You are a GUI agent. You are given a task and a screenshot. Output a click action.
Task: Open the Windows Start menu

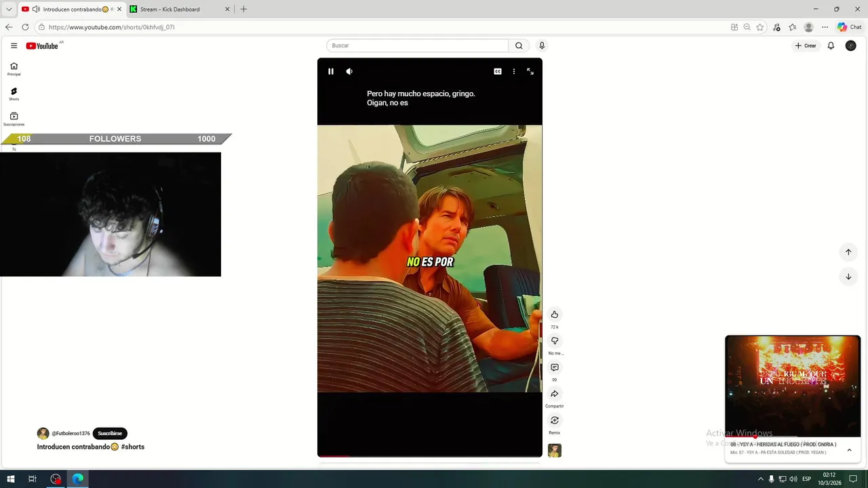click(10, 479)
